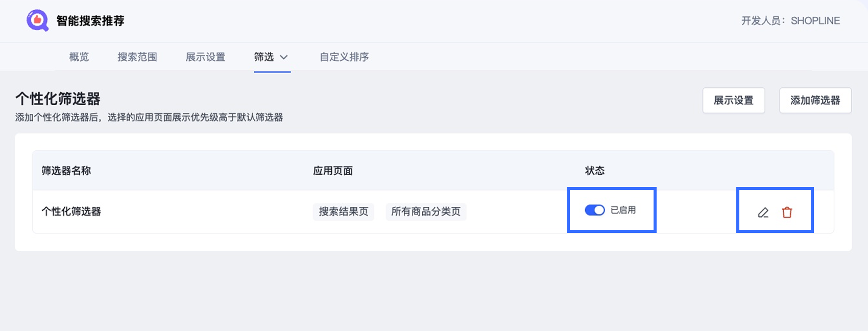Click the 展示设置 button beside 添加筛选器
Viewport: 868px width, 331px height.
733,100
